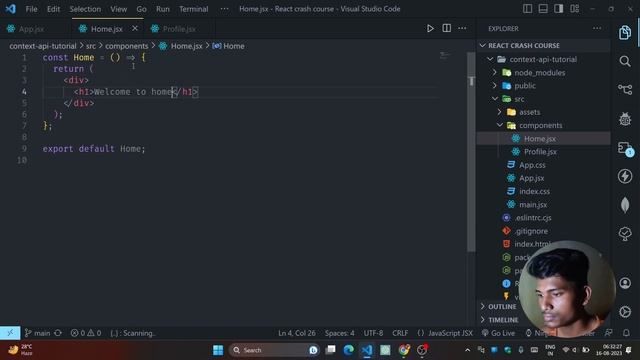Open the Explorer view in activity bar
This screenshot has width=640, height=360.
click(x=625, y=32)
